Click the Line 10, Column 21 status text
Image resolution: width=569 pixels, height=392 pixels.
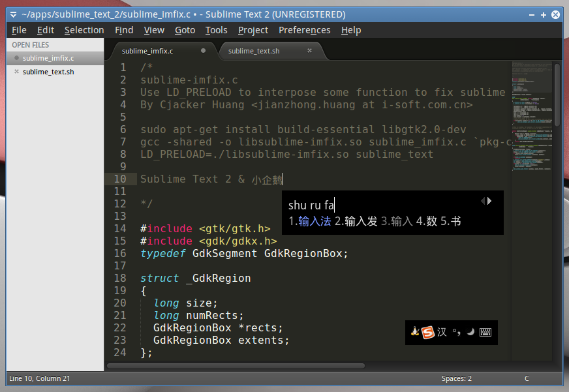pos(40,378)
